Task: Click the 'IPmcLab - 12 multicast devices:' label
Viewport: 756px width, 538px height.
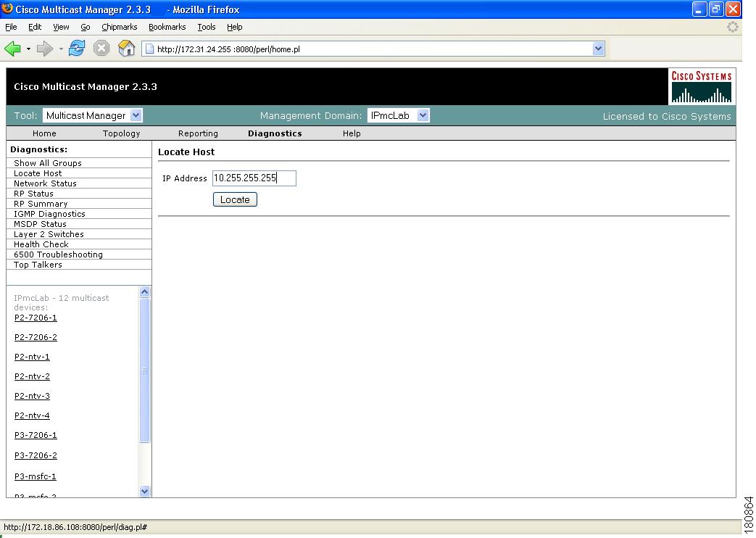Action: 61,302
